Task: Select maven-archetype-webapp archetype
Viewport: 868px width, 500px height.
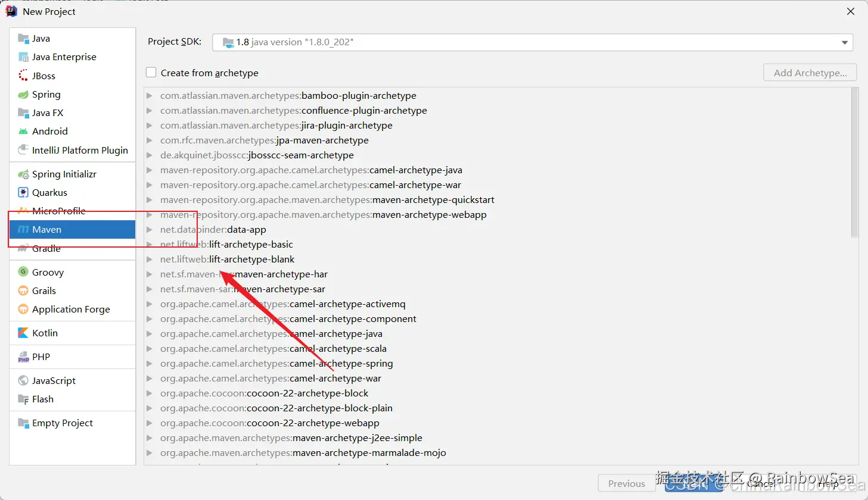Action: click(x=323, y=215)
